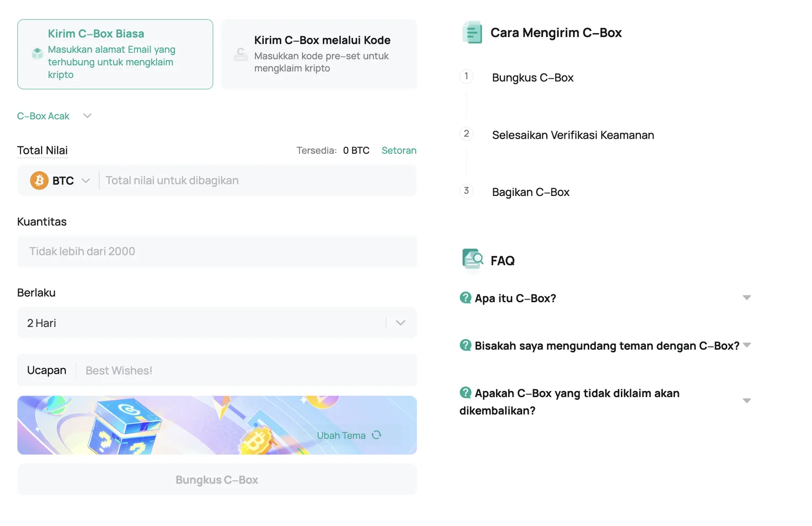This screenshot has width=812, height=526.
Task: Click the Kuantitas label
Action: click(x=42, y=221)
